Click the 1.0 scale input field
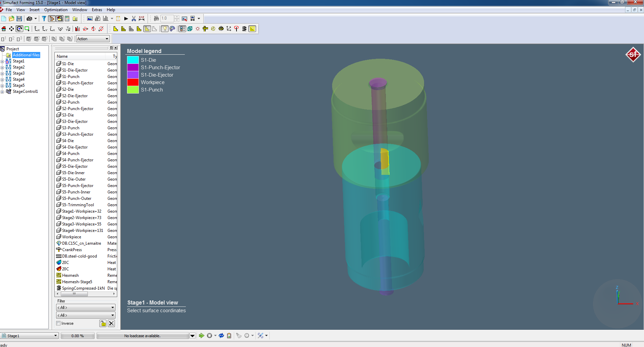Screen dimensions: 644x347 pos(167,19)
